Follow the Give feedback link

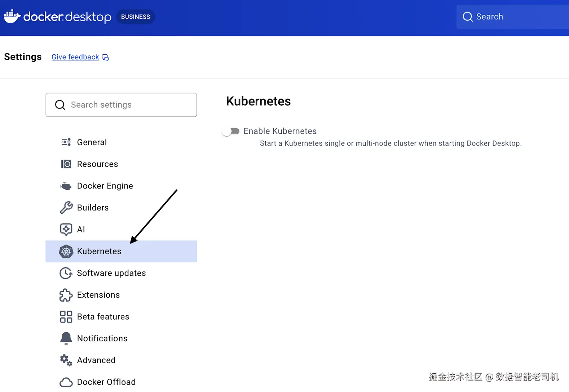click(75, 57)
